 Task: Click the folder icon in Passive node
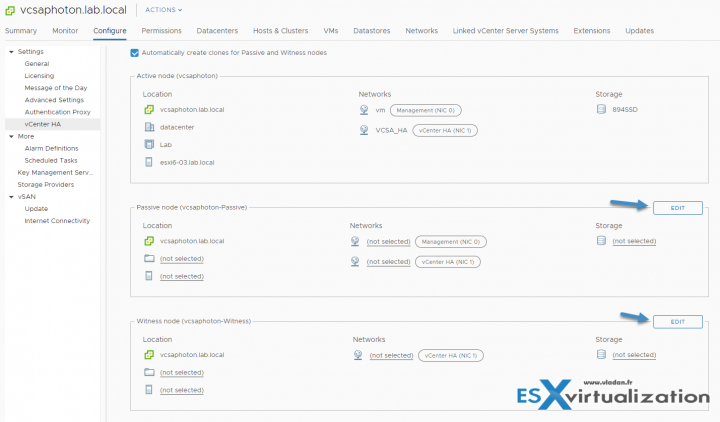[x=149, y=259]
